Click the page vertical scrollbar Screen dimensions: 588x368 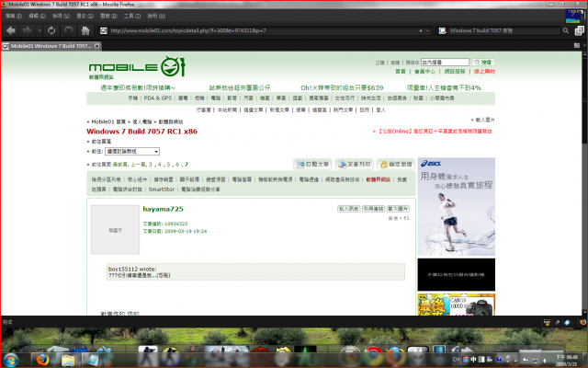click(584, 184)
